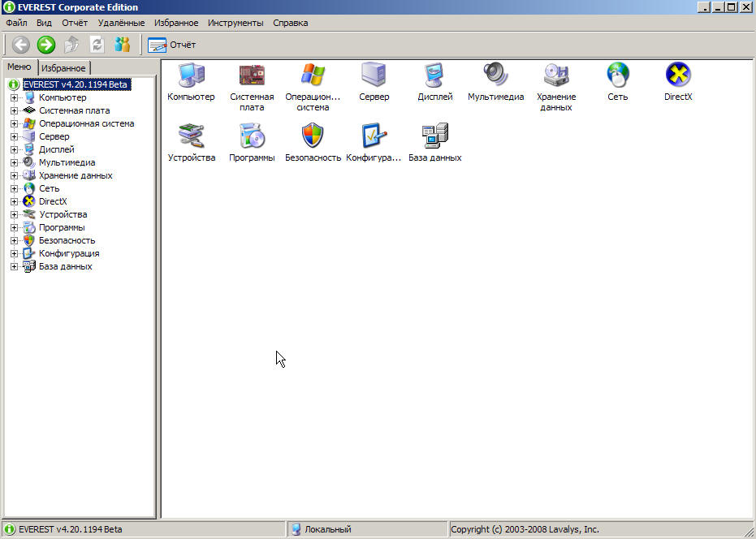Open the Файл menu
Viewport: 756px width, 539px height.
[x=16, y=23]
